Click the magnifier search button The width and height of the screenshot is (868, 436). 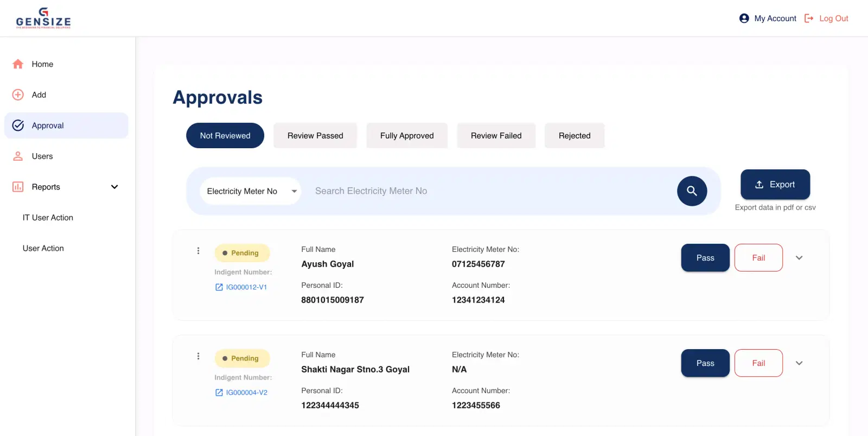pyautogui.click(x=692, y=191)
